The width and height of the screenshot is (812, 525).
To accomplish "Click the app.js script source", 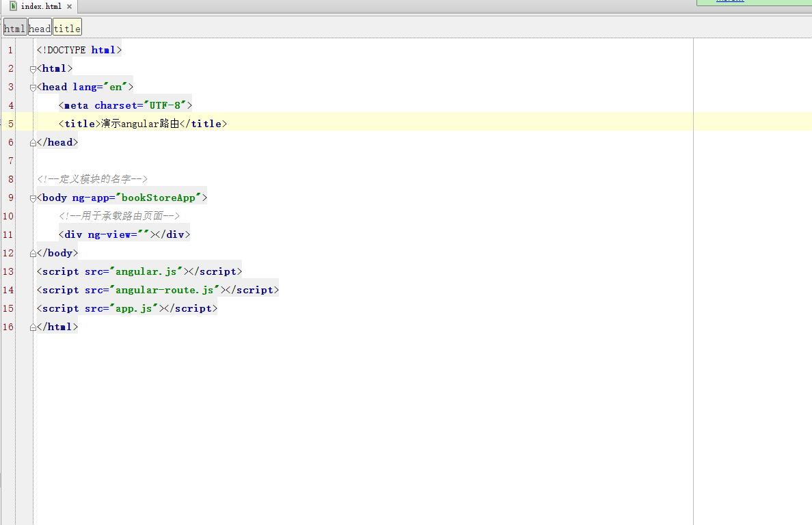I will pyautogui.click(x=133, y=308).
